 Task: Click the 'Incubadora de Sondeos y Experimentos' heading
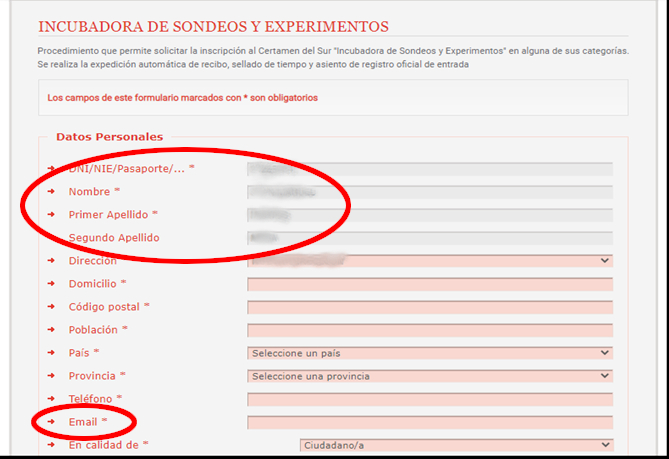pyautogui.click(x=213, y=26)
